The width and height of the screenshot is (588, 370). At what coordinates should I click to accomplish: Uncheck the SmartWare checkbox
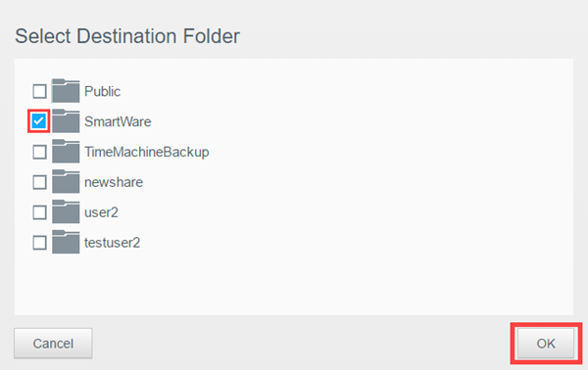coord(39,121)
